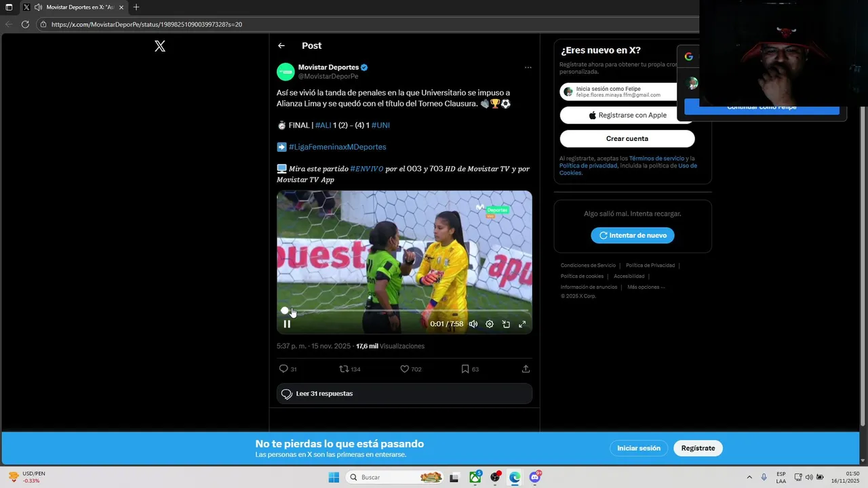The height and width of the screenshot is (488, 868).
Task: Click Regístrate in bottom banner
Action: [698, 448]
